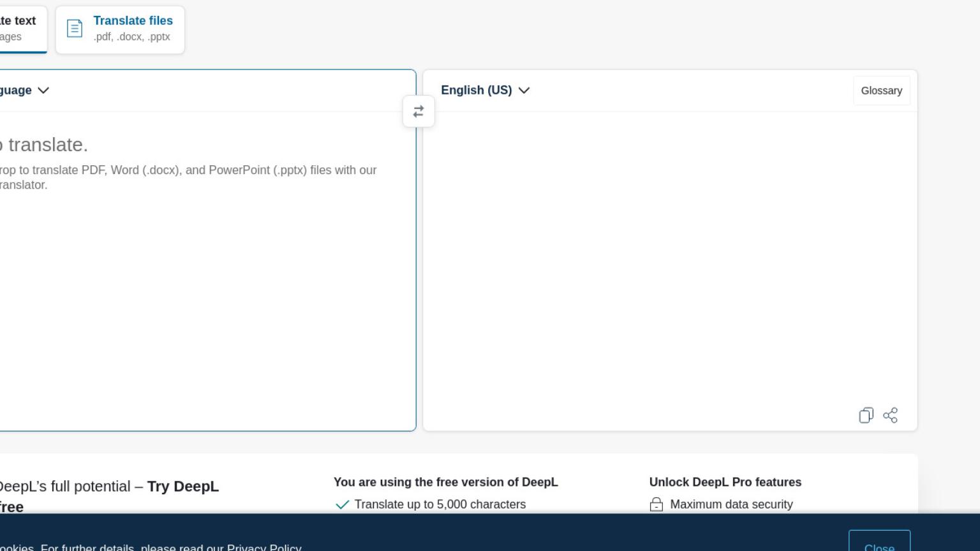The height and width of the screenshot is (551, 980).
Task: Click the lock icon beside Maximum data security
Action: [x=657, y=504]
